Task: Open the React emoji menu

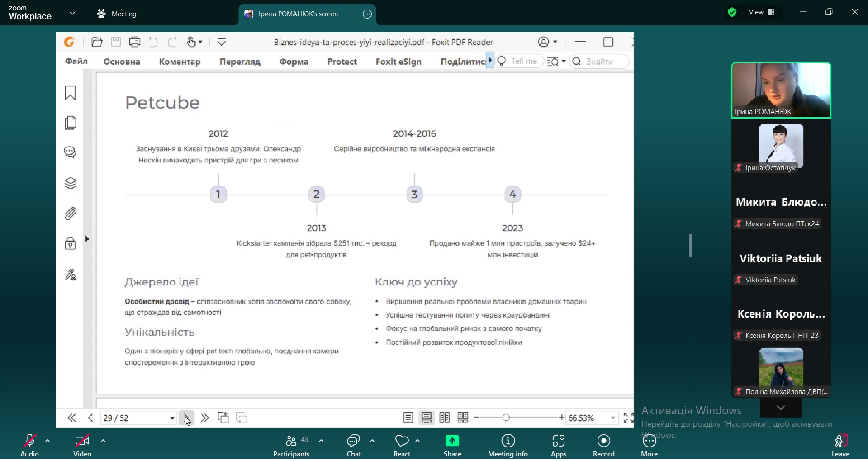Action: 402,445
